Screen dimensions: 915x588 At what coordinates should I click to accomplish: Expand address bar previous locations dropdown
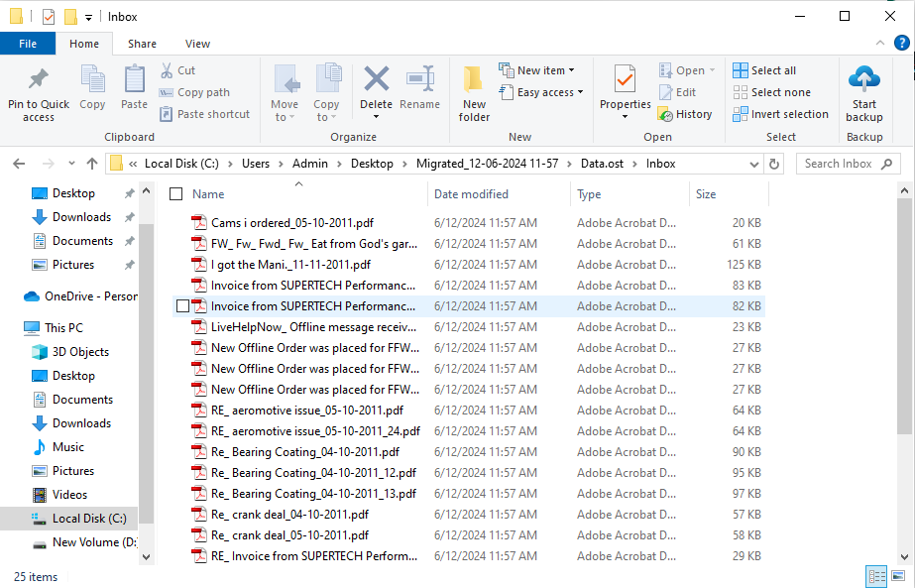[x=754, y=164]
